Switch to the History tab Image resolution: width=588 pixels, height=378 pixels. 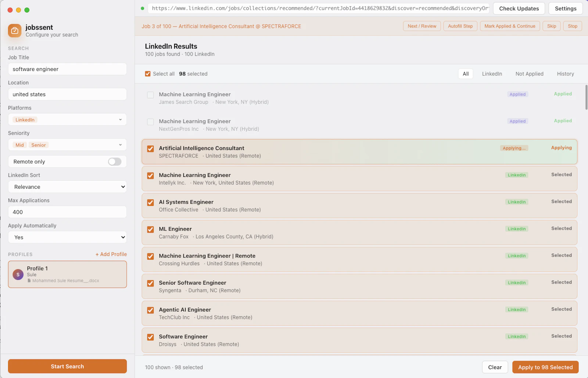click(x=565, y=74)
